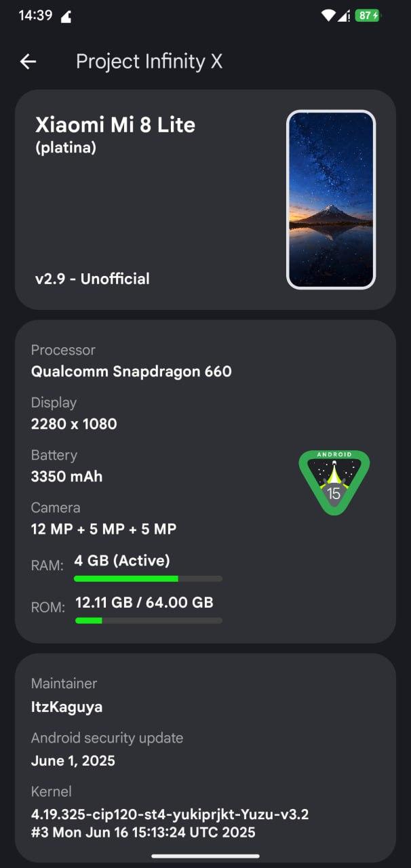Viewport: 411px width, 868px height.
Task: Tap the 12 MP + 5 MP camera entry
Action: [x=104, y=529]
